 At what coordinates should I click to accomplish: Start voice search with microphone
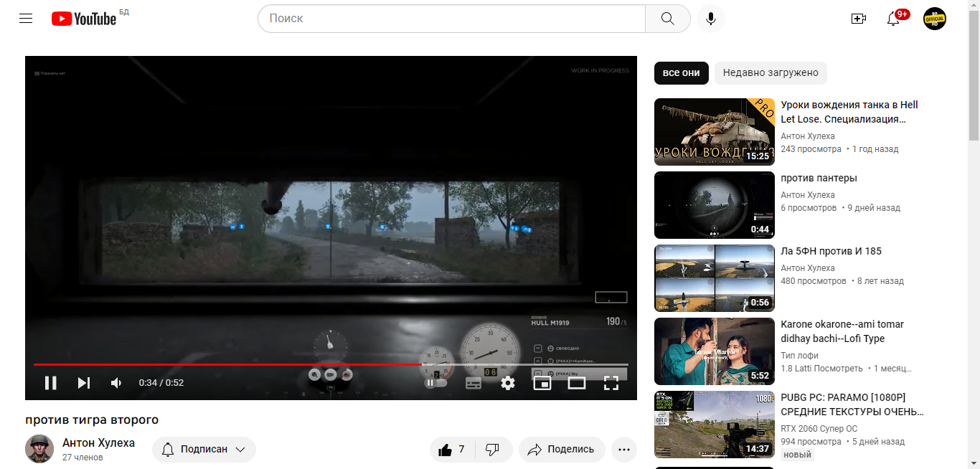pos(711,19)
